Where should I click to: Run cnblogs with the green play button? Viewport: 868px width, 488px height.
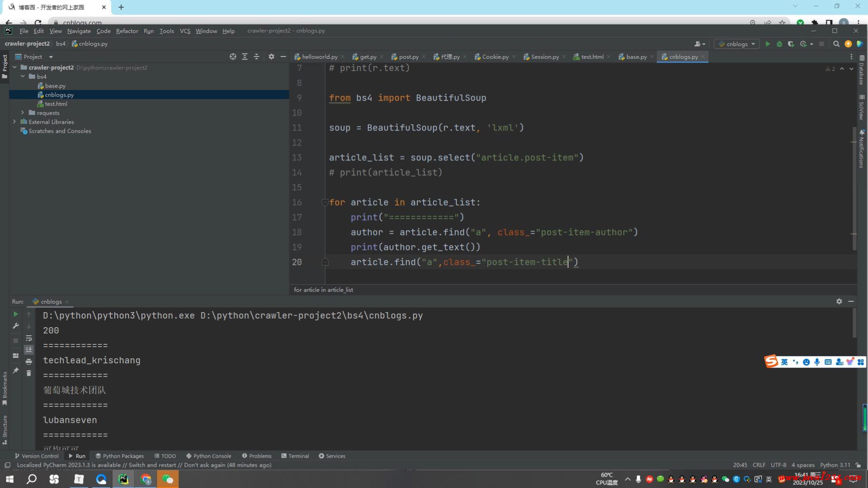click(x=767, y=44)
